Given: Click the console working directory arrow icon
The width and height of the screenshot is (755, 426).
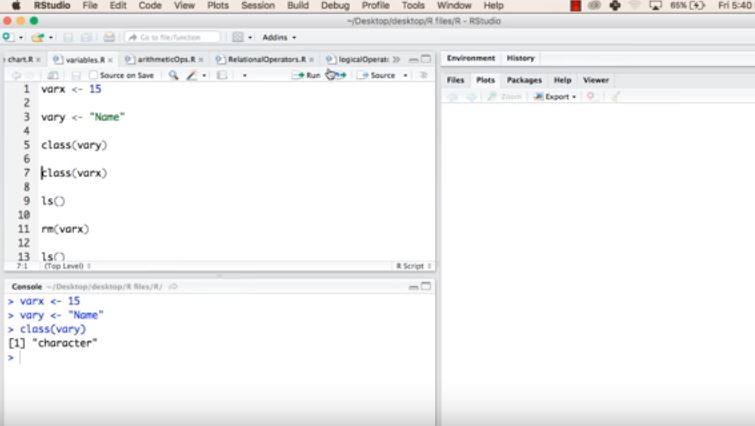Looking at the screenshot, I should 173,286.
